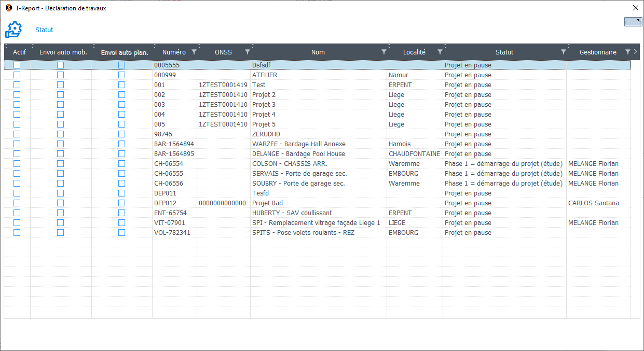Viewport: 644px width, 351px height.
Task: Click the Nom column filter icon
Action: [x=384, y=52]
